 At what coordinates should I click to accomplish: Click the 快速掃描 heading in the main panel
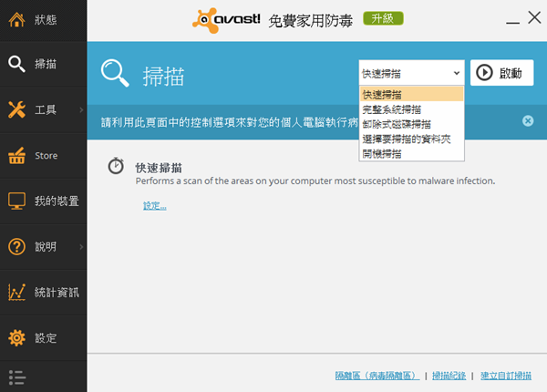click(x=159, y=168)
